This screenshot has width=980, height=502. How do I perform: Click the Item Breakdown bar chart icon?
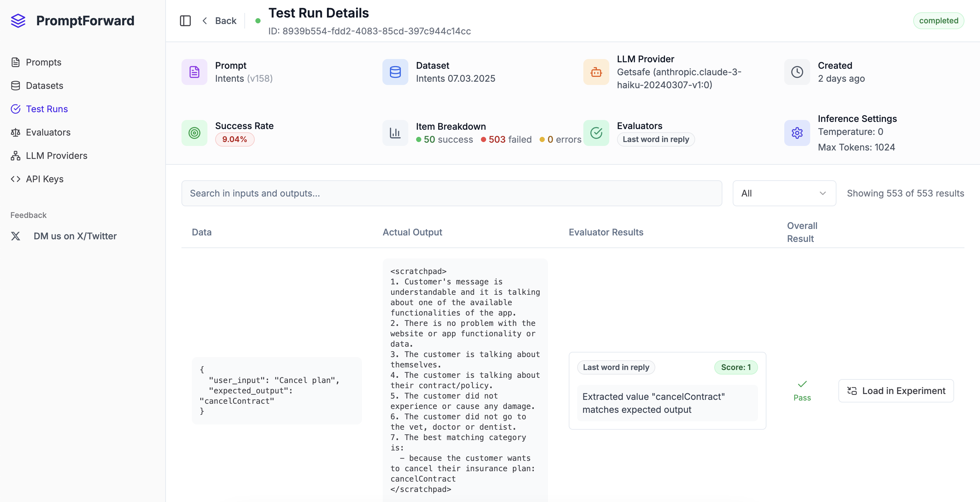point(395,133)
